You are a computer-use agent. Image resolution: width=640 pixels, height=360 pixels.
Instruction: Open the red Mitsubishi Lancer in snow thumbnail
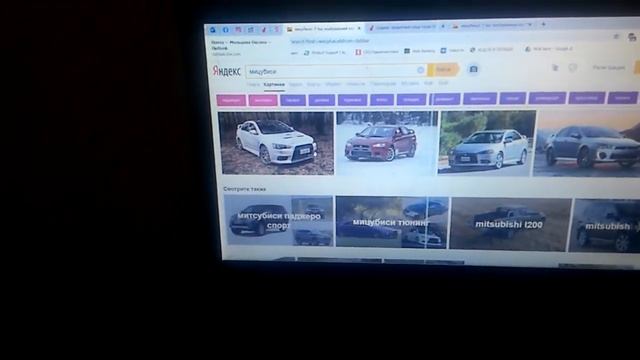point(387,143)
